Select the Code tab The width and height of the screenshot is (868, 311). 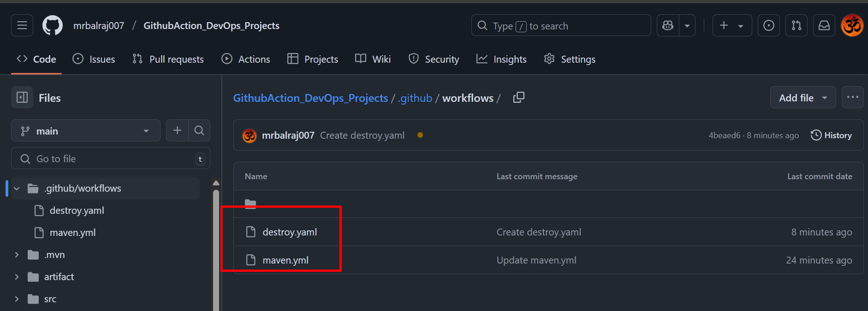[36, 59]
